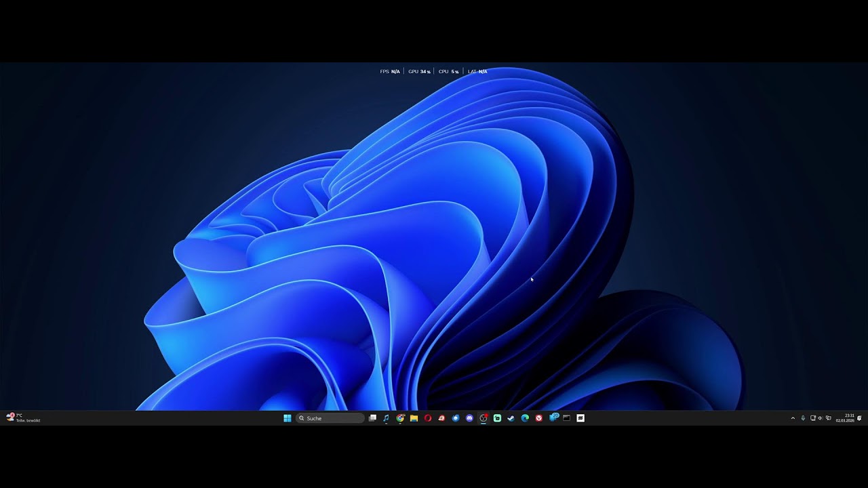Click the GPU 34% overlay readout

click(419, 71)
